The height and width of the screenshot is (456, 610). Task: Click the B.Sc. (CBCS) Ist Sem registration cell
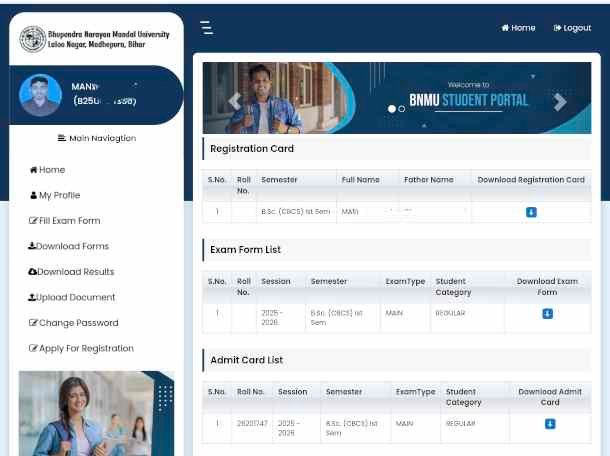click(296, 212)
